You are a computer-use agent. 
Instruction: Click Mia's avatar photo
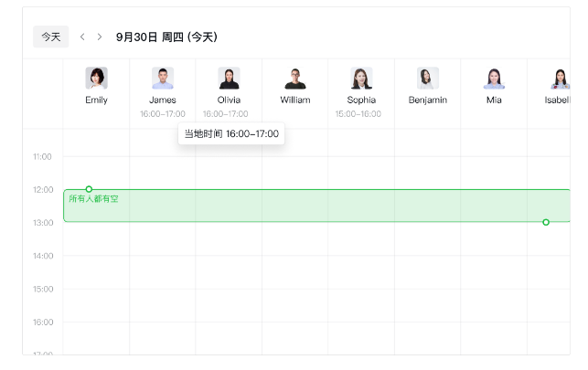click(x=494, y=79)
